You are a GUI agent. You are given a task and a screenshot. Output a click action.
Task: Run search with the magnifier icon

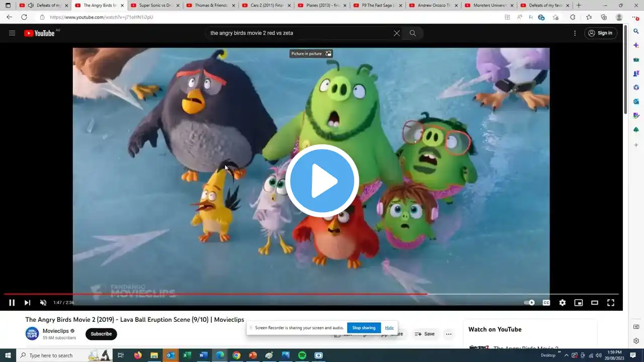point(413,33)
